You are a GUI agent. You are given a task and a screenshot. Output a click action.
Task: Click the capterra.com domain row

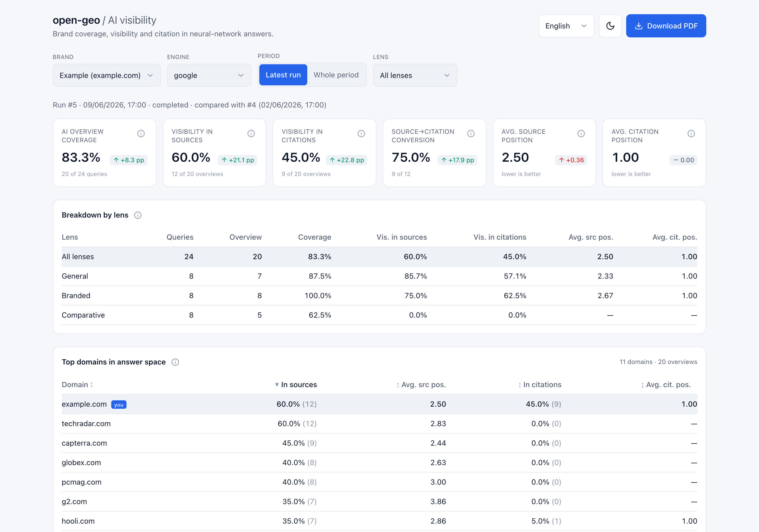point(379,443)
